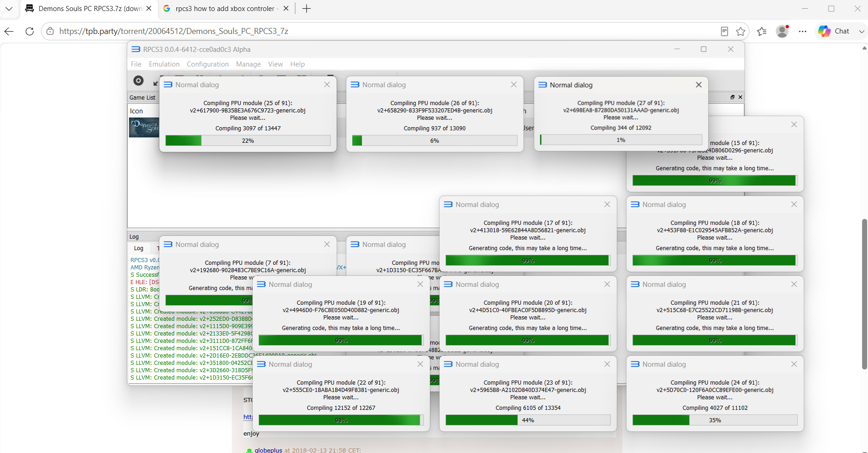Image resolution: width=868 pixels, height=453 pixels.
Task: Add this page to favorites with the star
Action: coord(740,31)
